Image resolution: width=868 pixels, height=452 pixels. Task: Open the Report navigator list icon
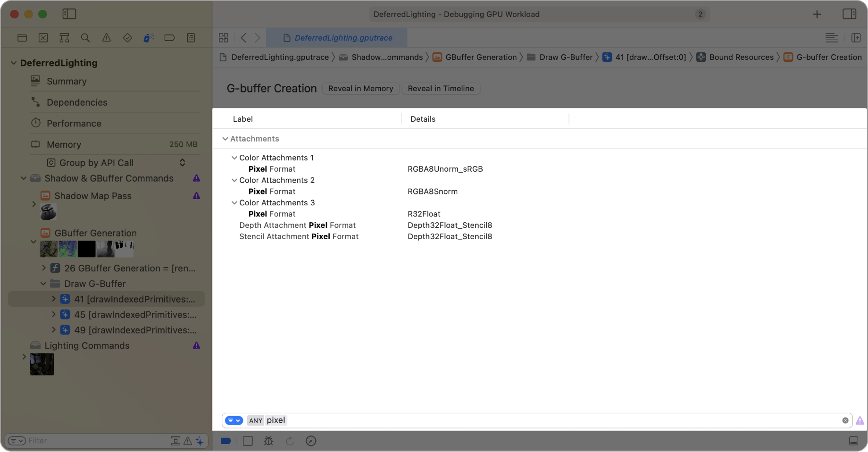tap(191, 38)
